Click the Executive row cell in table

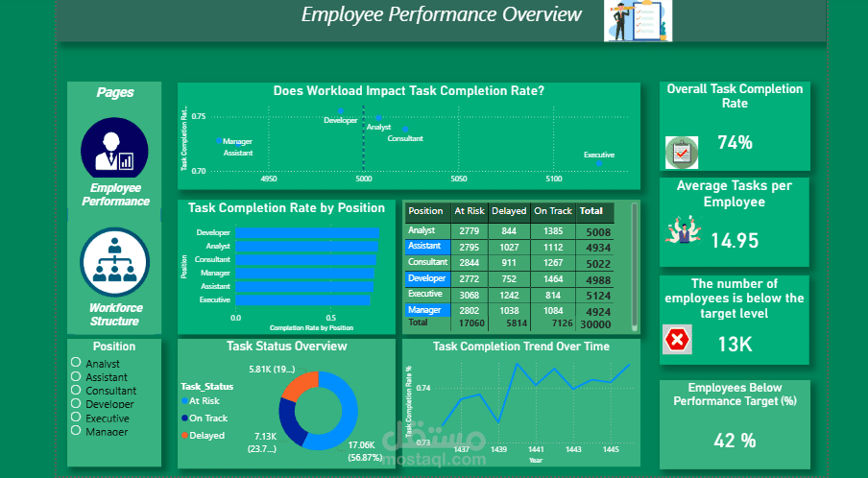(x=428, y=295)
